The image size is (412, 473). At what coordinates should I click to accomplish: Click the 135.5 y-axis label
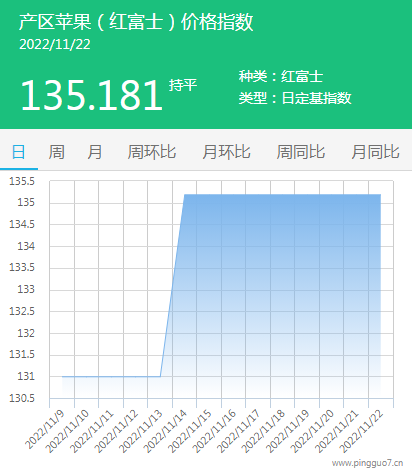click(22, 181)
